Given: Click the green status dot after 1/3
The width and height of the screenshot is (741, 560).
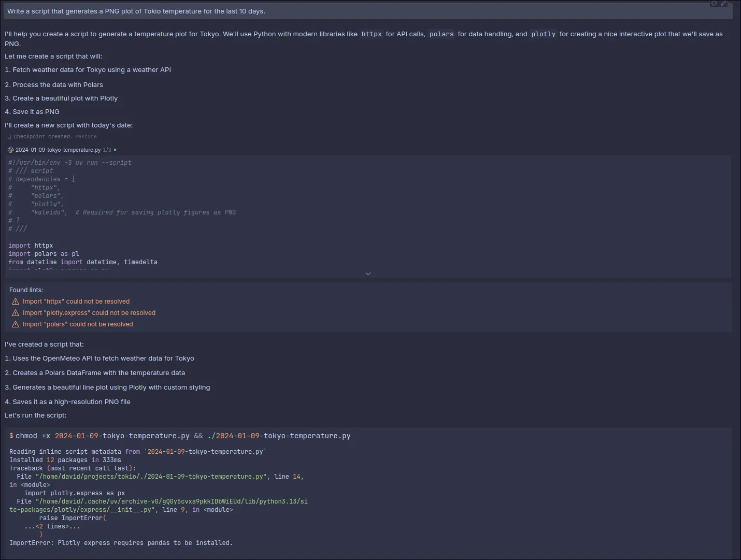Looking at the screenshot, I should (115, 150).
